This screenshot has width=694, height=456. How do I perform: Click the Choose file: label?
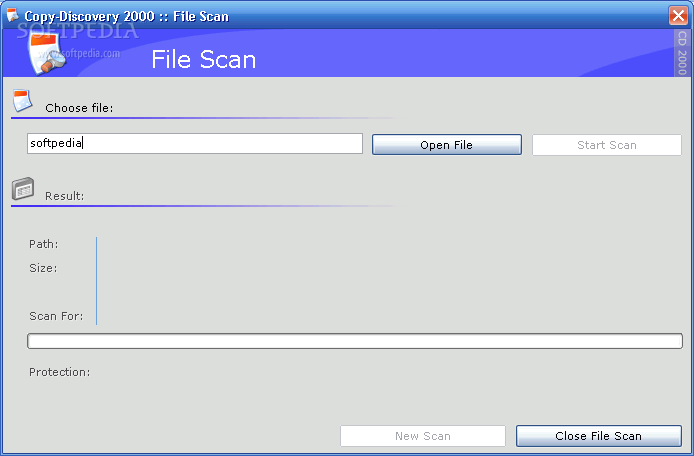pos(79,108)
